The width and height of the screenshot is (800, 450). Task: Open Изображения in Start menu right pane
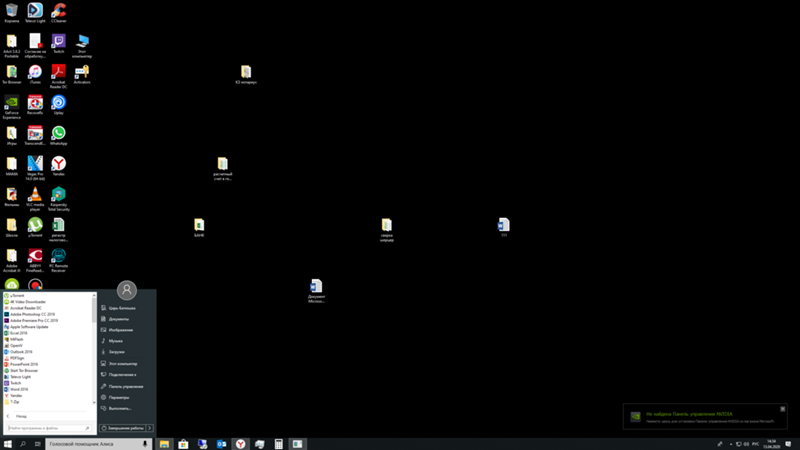[120, 330]
